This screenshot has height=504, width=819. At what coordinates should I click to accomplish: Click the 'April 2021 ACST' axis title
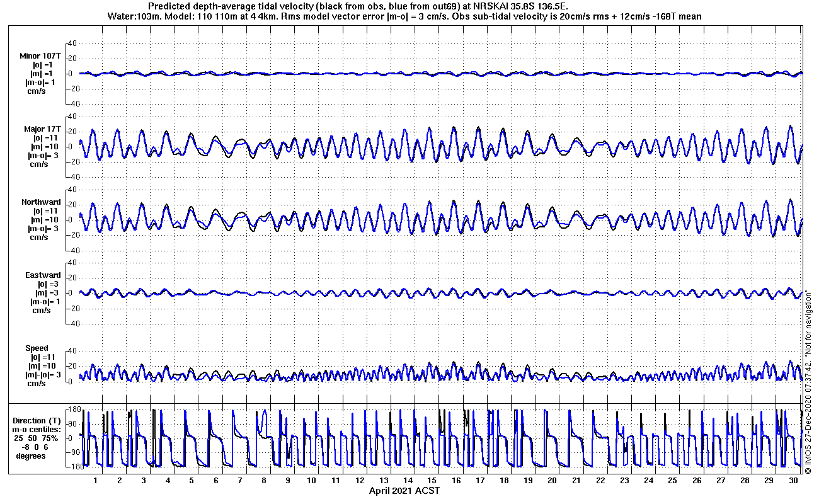(x=404, y=491)
